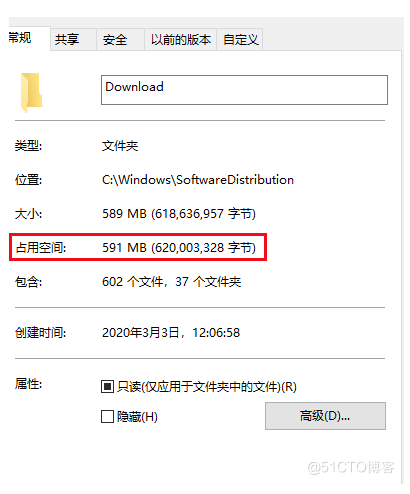Click the 占用空间 591 MB value
Viewport: 410px width, 494px height.
coord(179,248)
